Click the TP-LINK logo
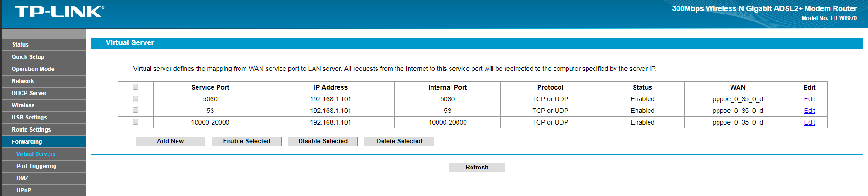The height and width of the screenshot is (196, 868). point(59,12)
